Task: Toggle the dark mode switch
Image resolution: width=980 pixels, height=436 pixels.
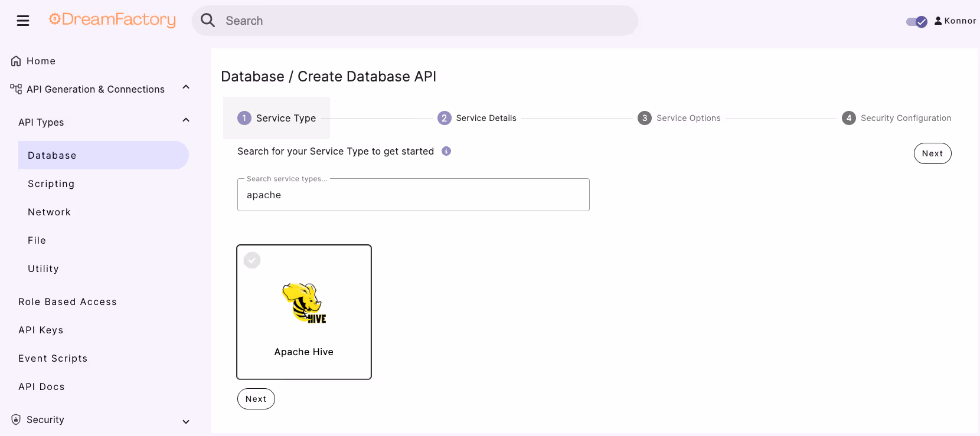Action: pyautogui.click(x=917, y=22)
